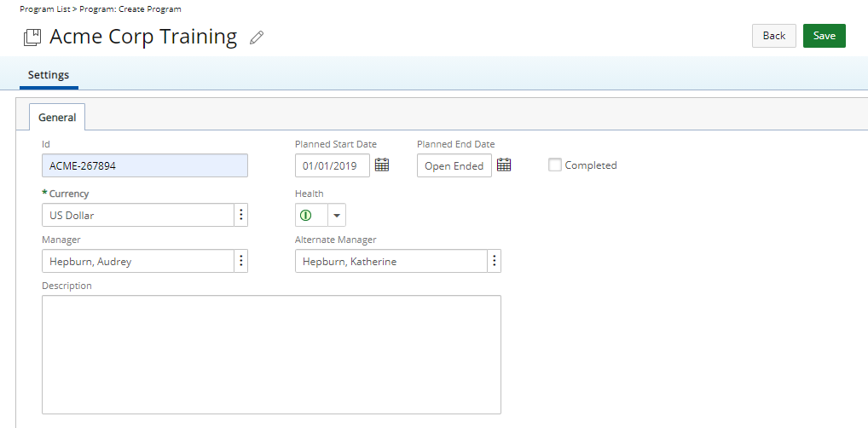
Task: Click the Back button
Action: pos(774,36)
